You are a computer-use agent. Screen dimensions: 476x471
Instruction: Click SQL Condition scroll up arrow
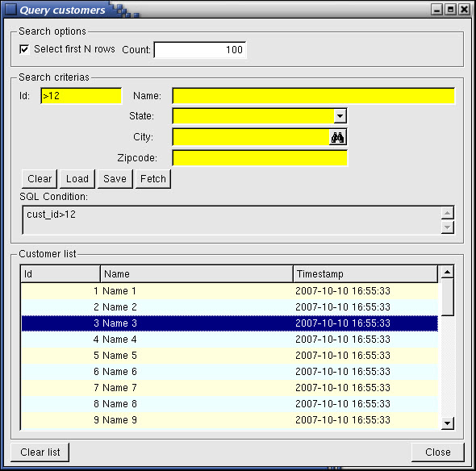coord(447,213)
